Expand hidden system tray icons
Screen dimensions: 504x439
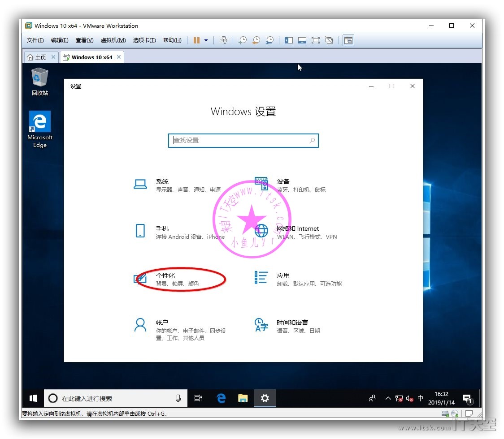[388, 398]
